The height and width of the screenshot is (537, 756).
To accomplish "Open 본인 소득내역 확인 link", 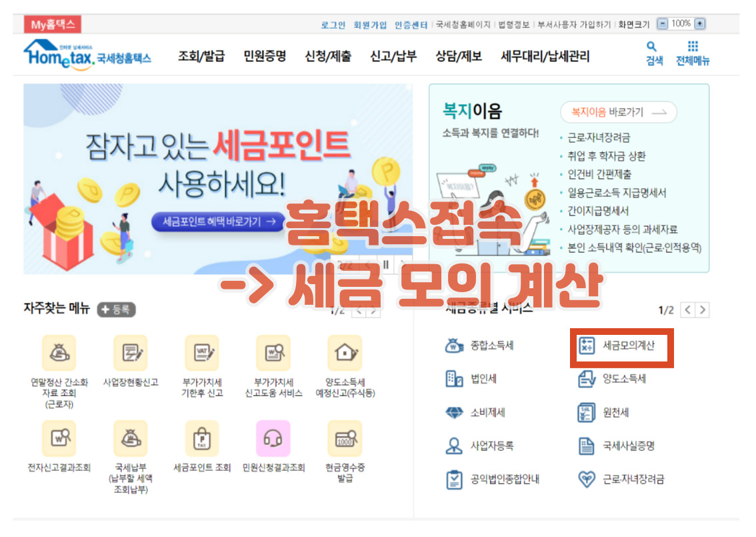I will coord(634,247).
